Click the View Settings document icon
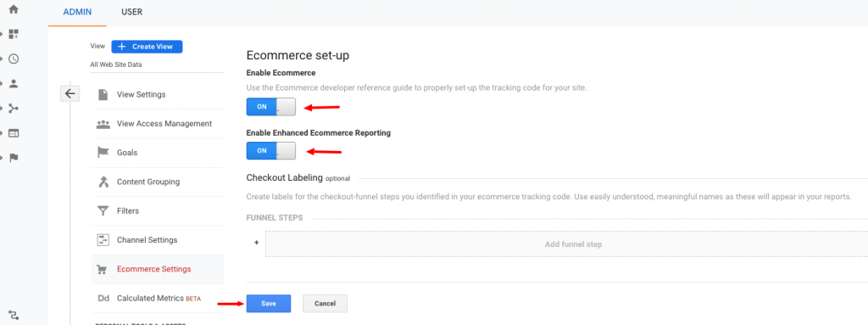The height and width of the screenshot is (325, 868). point(103,95)
